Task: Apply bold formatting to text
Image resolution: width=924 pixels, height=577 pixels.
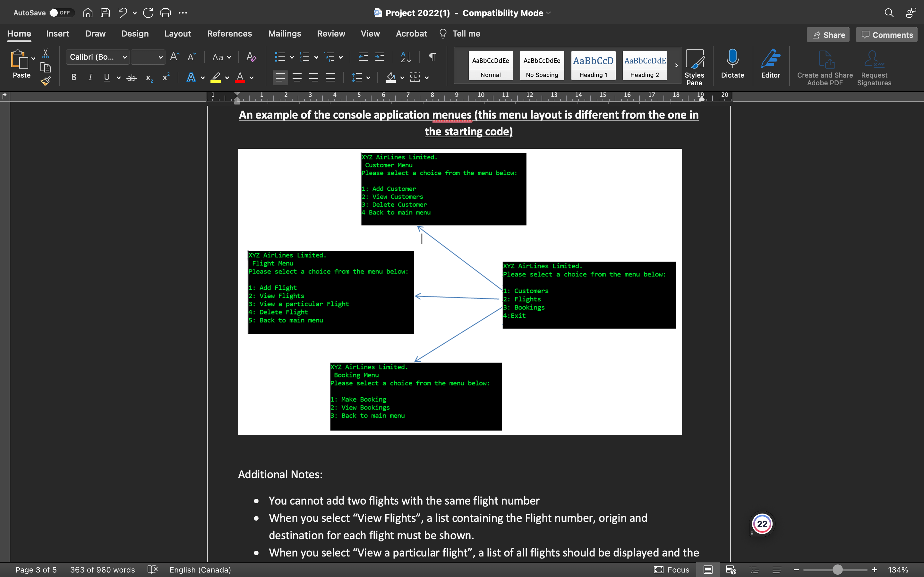Action: coord(73,77)
